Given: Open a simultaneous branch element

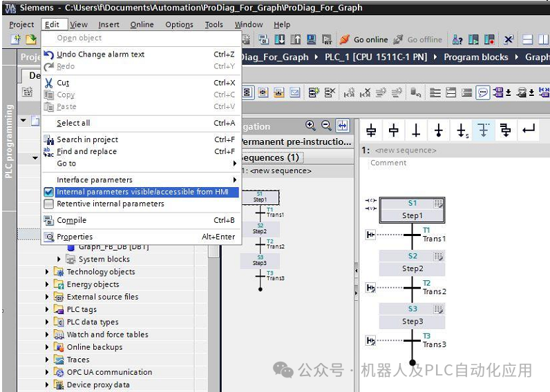Looking at the screenshot, I should click(505, 130).
